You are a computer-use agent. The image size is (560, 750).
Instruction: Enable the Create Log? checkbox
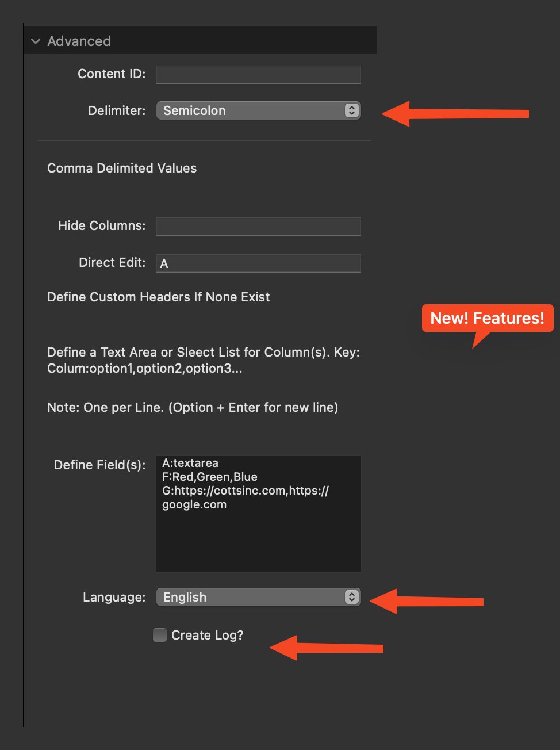pos(160,635)
